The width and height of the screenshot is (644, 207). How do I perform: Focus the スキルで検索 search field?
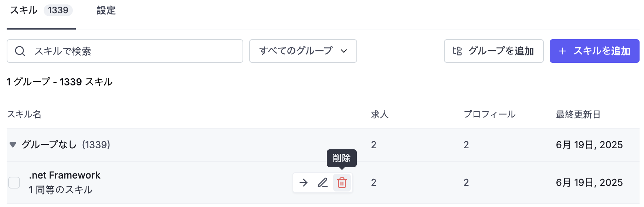tap(125, 51)
